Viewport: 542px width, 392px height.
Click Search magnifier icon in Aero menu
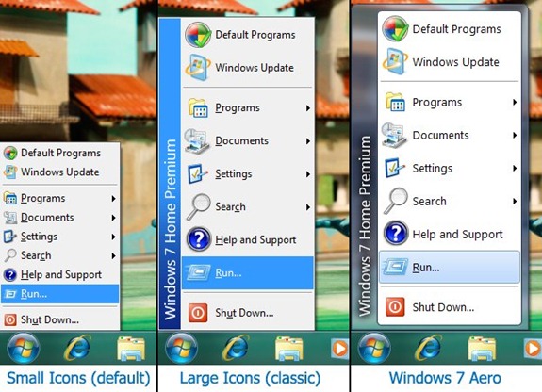coord(396,201)
